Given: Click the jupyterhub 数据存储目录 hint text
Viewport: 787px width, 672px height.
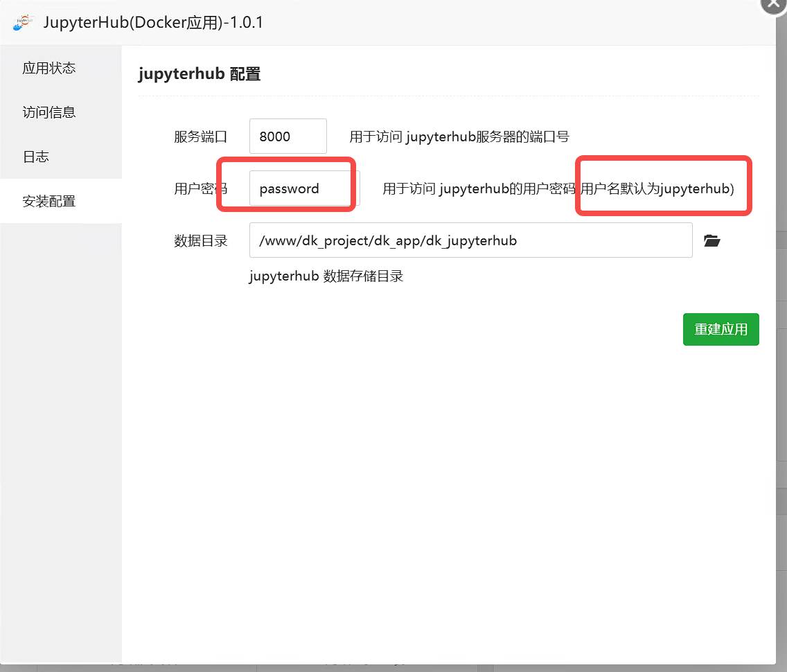Looking at the screenshot, I should pos(326,276).
